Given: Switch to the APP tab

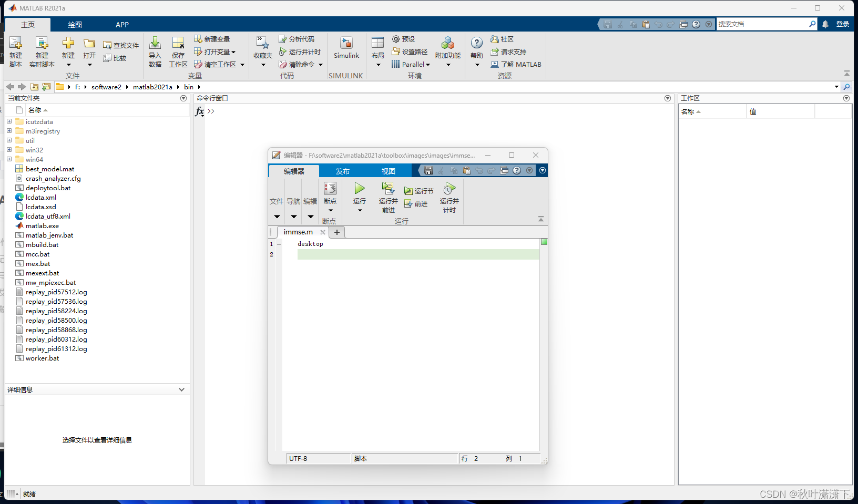Looking at the screenshot, I should pyautogui.click(x=122, y=25).
